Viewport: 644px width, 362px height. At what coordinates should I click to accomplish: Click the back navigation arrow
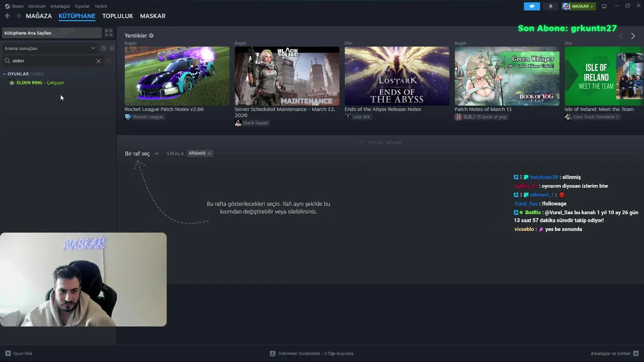[8, 16]
